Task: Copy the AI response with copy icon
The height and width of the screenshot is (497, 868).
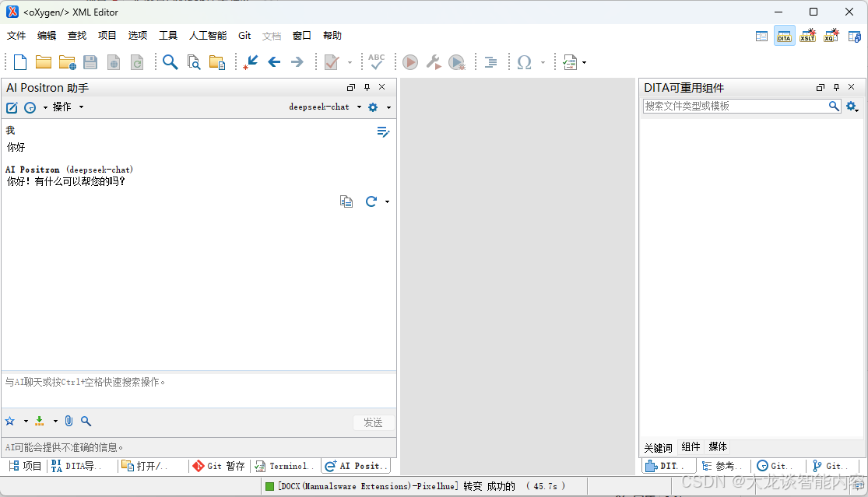Action: click(346, 201)
